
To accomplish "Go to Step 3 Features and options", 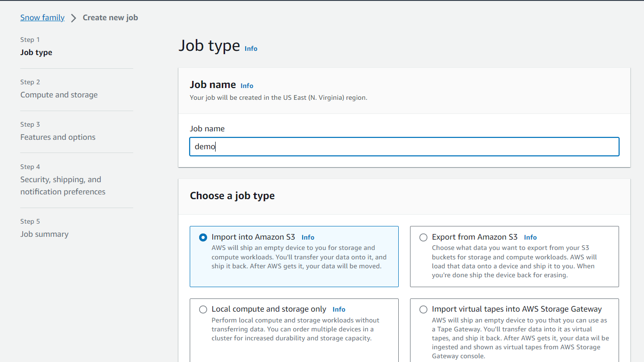I will click(58, 137).
